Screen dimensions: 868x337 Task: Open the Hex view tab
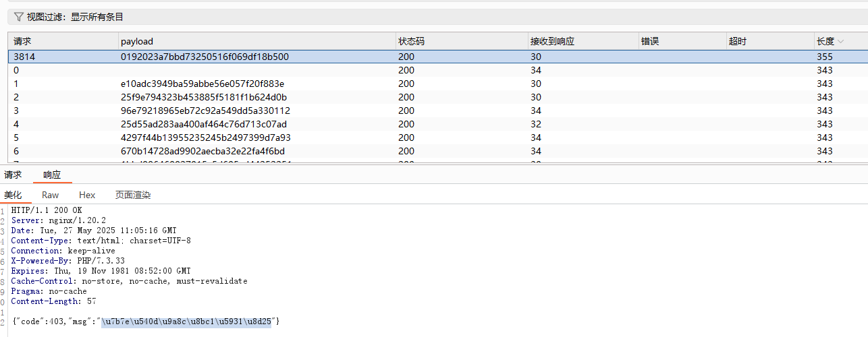tap(87, 195)
